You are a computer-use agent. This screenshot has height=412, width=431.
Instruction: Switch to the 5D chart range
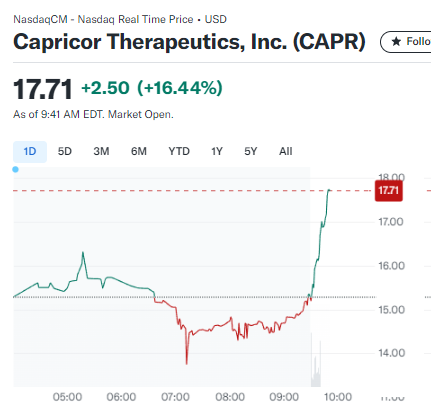[x=65, y=152]
